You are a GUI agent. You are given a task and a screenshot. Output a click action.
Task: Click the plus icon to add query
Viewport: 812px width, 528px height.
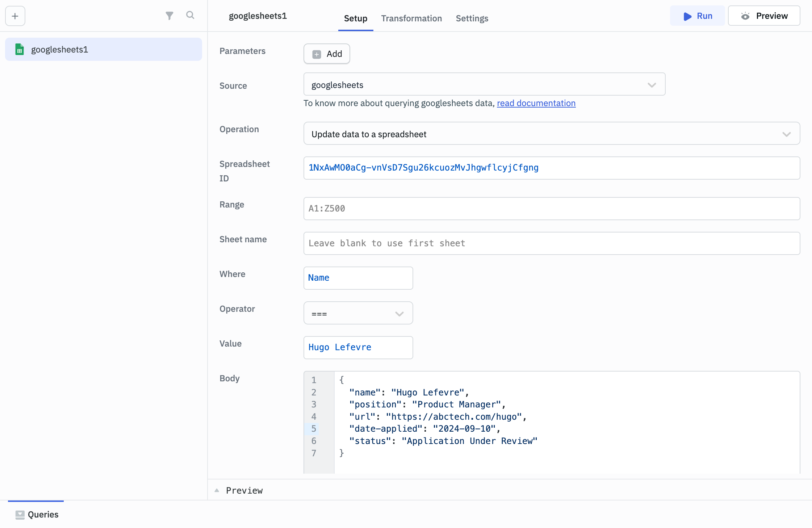tap(15, 16)
